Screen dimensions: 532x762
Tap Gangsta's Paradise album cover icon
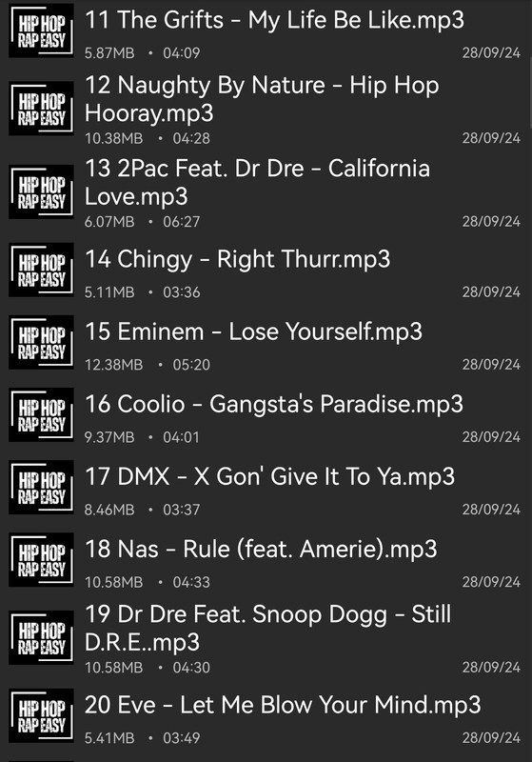(41, 414)
